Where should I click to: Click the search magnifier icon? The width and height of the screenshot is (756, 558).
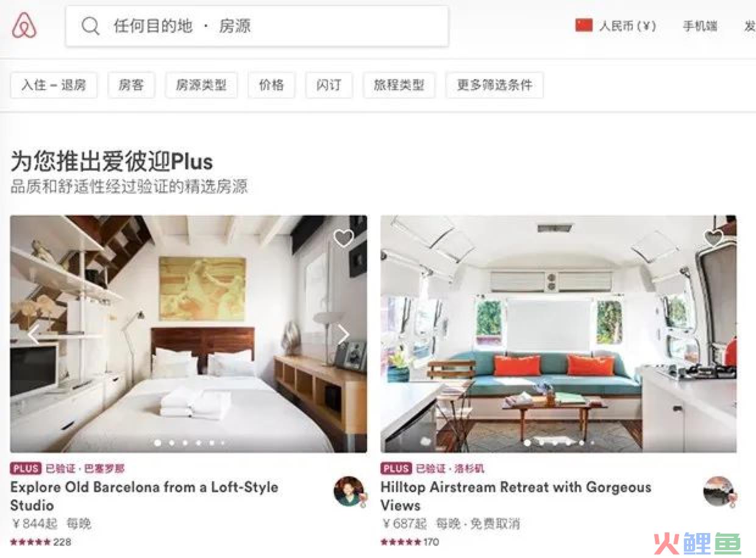pos(90,26)
